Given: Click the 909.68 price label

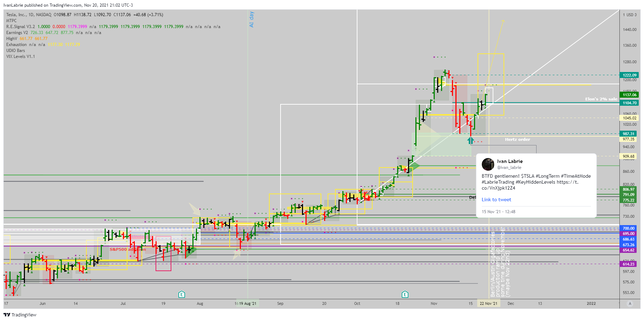Looking at the screenshot, I should (629, 156).
